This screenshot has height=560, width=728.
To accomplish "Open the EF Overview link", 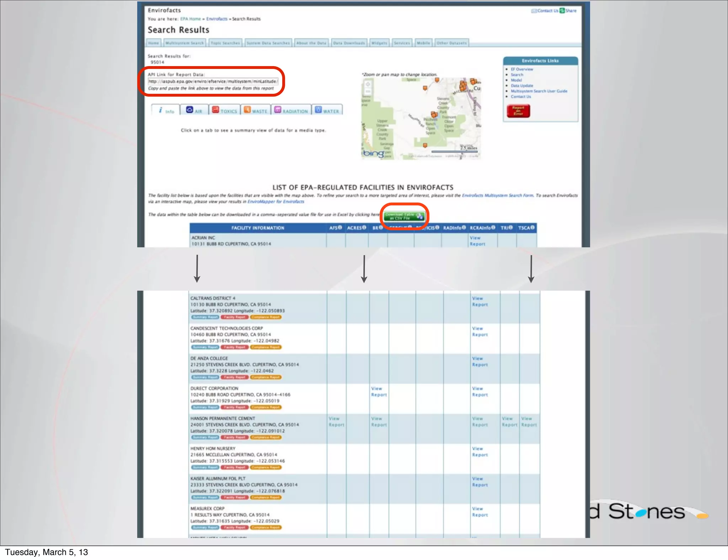I will (x=522, y=69).
